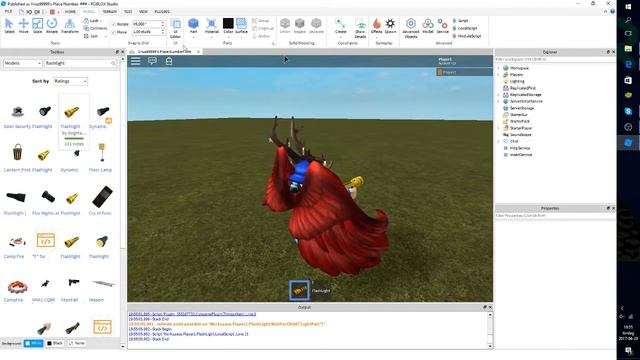Switch to the TERRAIN ribbon tab
The image size is (640, 360).
pos(109,11)
